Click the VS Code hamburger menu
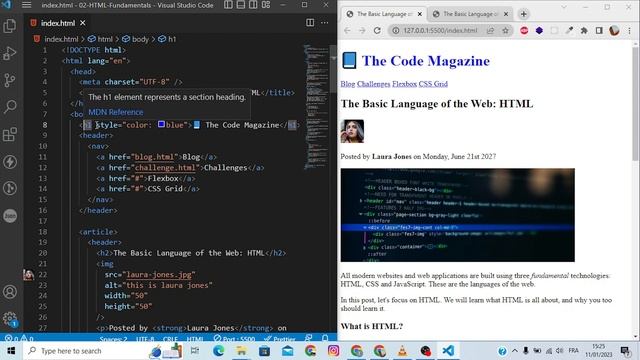Viewport: 640px width, 360px height. (x=27, y=5)
